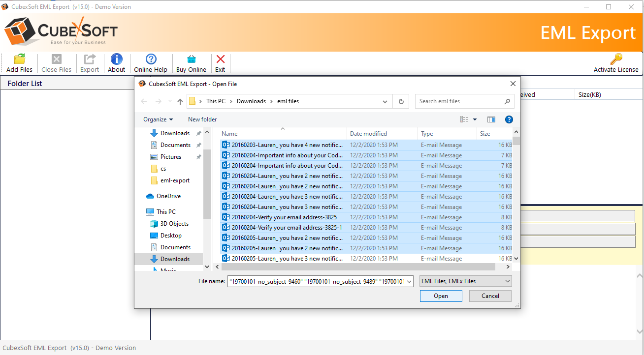Screen dimensions: 644x355
Task: Click the eml files breadcrumb segment
Action: [288, 101]
